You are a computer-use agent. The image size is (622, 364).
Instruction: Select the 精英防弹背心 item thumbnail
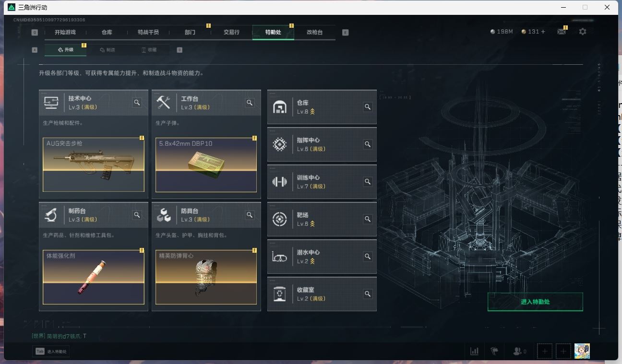pos(206,277)
